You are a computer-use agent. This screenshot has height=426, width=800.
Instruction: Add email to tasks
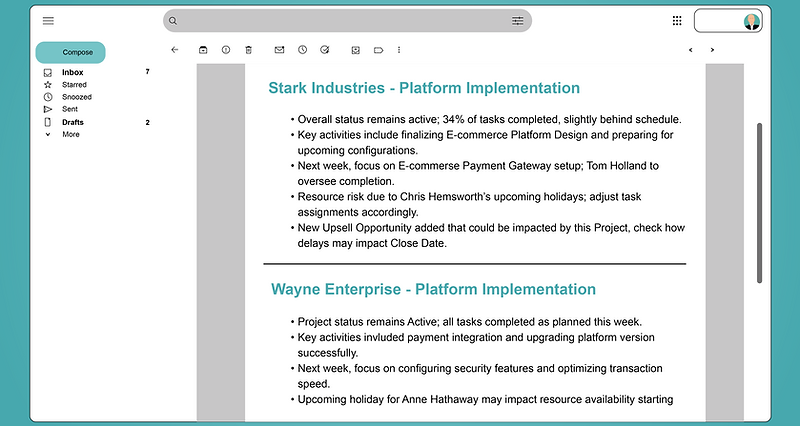point(324,49)
